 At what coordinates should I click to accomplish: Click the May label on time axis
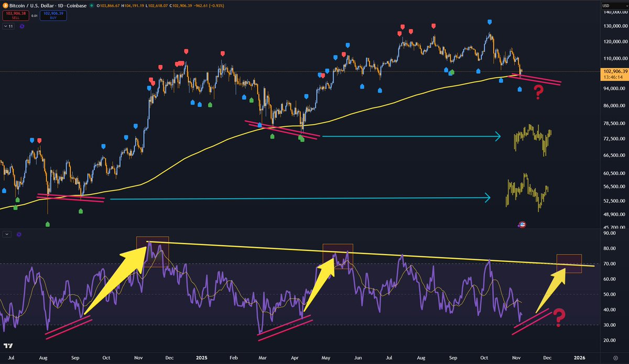(x=326, y=358)
